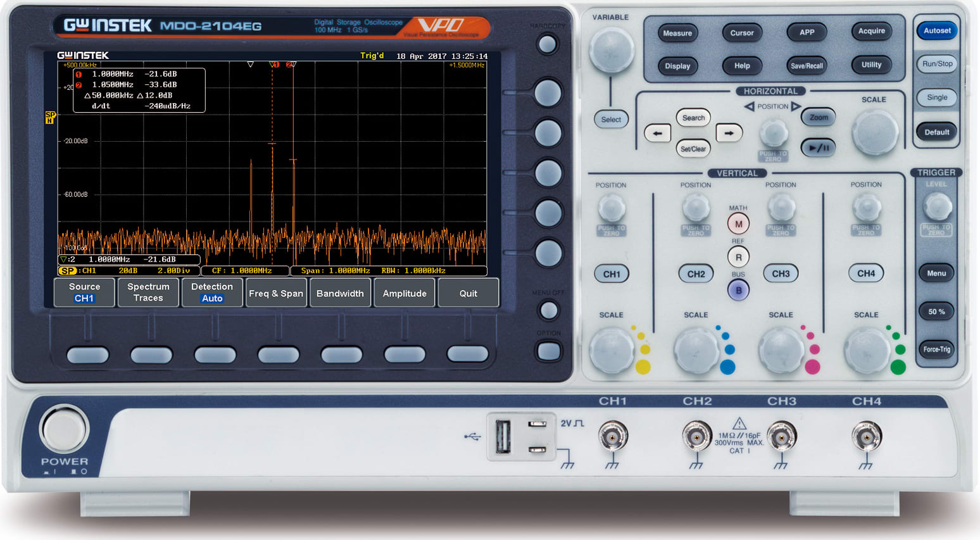Click the softkey beneath Source menu
980x540 pixels.
(x=88, y=355)
